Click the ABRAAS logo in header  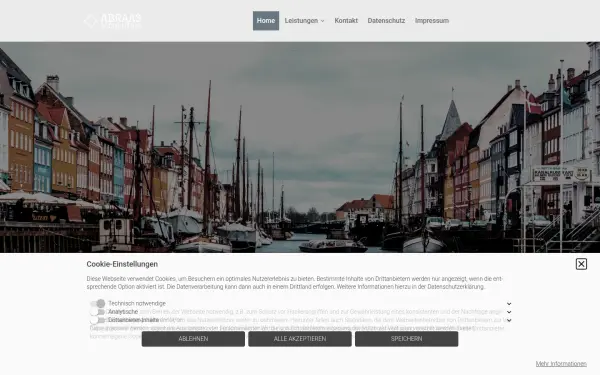click(x=113, y=21)
